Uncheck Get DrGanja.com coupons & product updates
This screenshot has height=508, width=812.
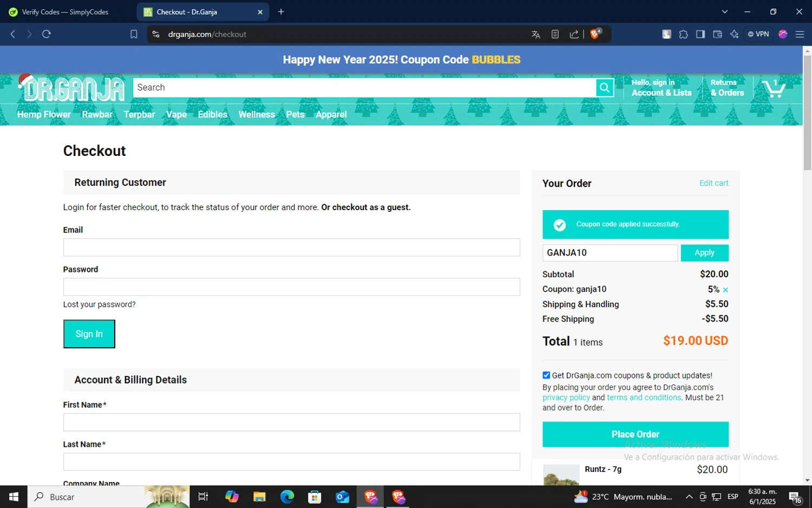pos(546,375)
